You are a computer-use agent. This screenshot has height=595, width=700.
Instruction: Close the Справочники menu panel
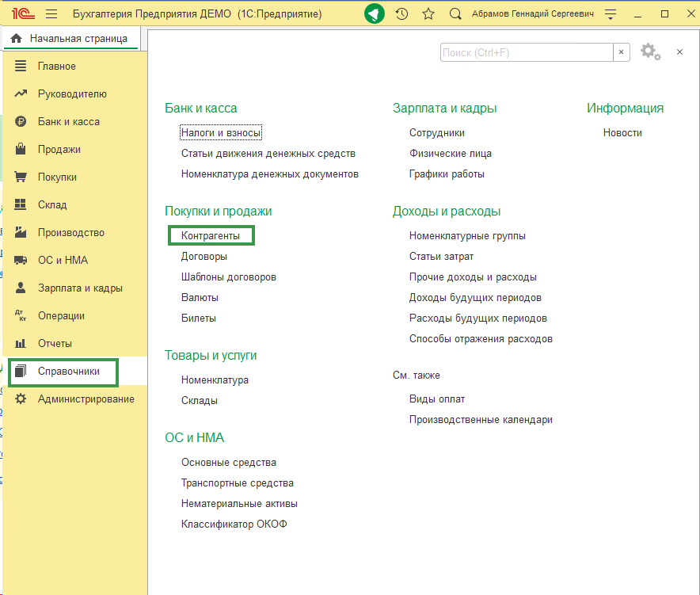(x=679, y=51)
